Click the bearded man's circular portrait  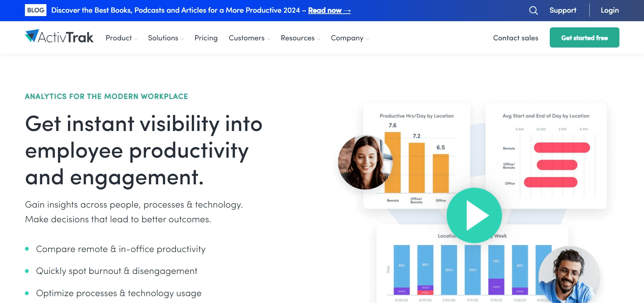tap(569, 274)
